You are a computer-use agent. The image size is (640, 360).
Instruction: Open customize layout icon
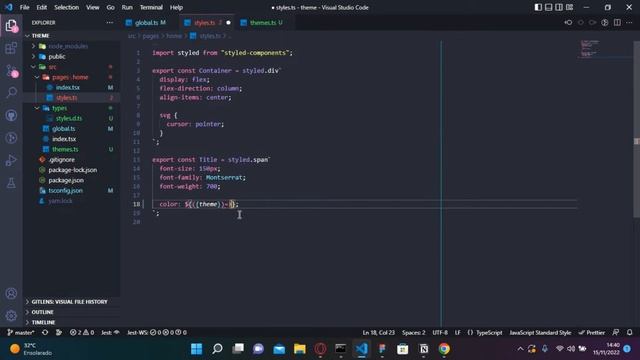point(569,7)
